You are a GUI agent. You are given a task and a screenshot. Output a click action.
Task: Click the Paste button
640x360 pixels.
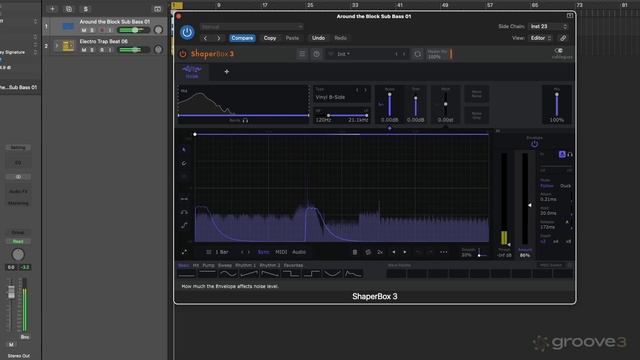pyautogui.click(x=292, y=38)
